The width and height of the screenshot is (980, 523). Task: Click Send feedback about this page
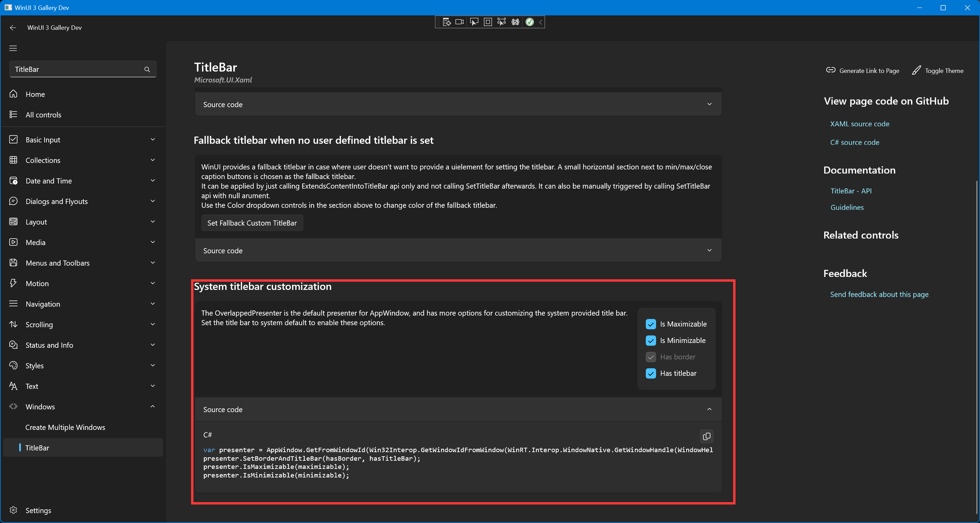[879, 294]
